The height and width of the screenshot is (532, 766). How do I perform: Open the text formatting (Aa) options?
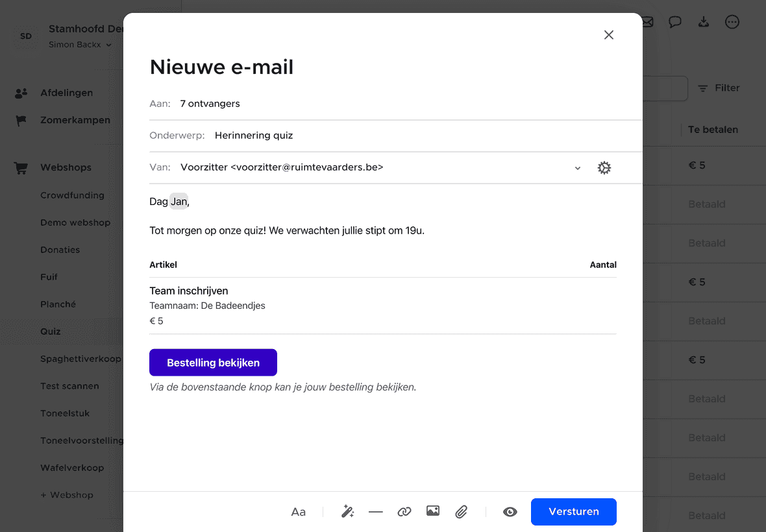pos(298,512)
